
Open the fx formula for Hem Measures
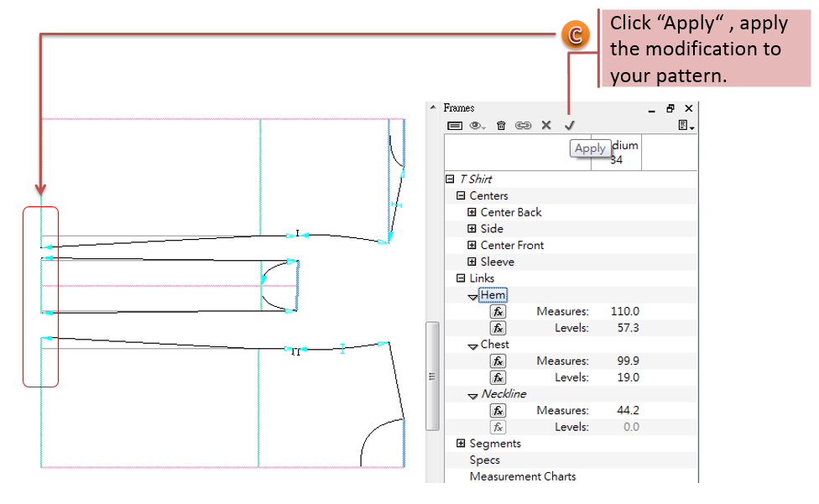[498, 311]
